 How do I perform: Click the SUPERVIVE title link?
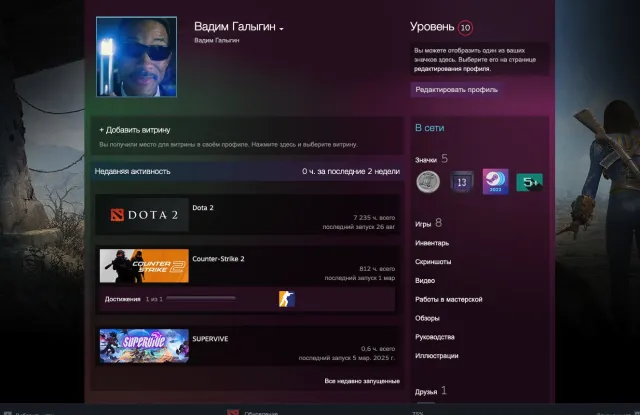(210, 339)
